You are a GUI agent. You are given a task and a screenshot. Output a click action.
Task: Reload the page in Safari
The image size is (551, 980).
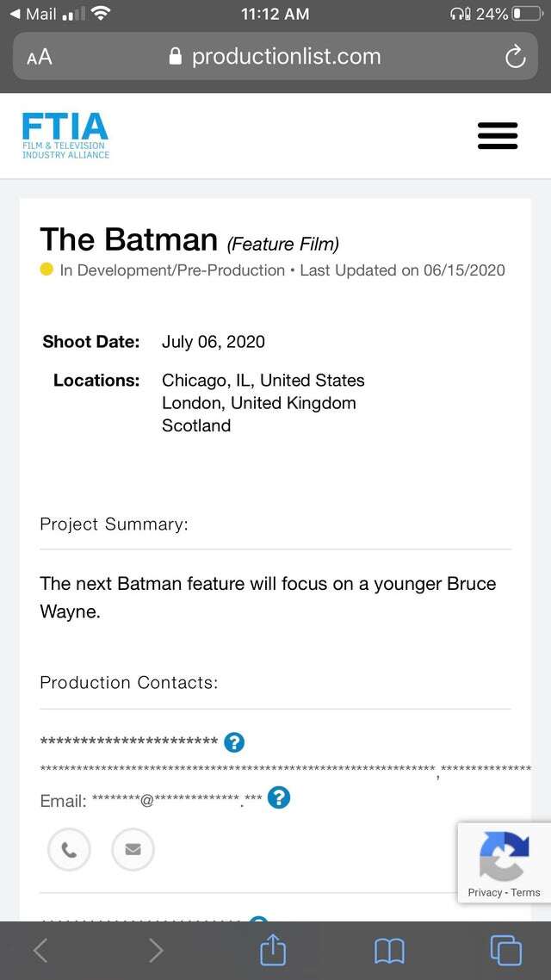(x=514, y=58)
